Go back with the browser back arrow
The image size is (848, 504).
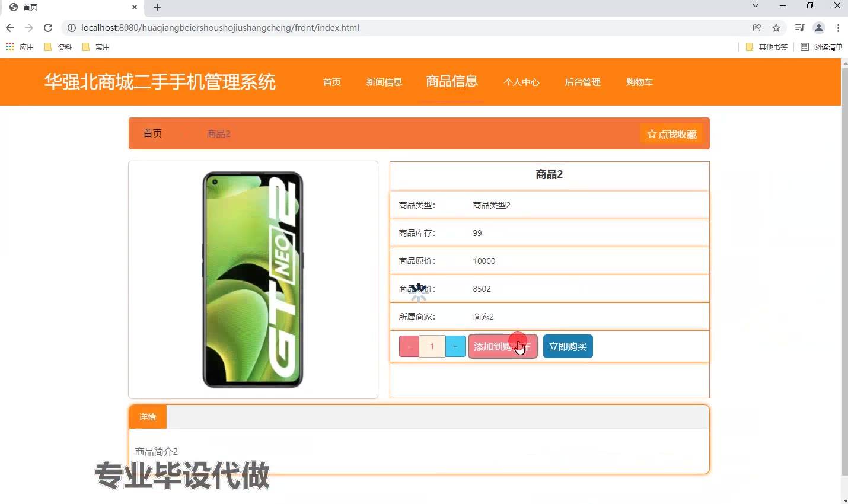[10, 28]
